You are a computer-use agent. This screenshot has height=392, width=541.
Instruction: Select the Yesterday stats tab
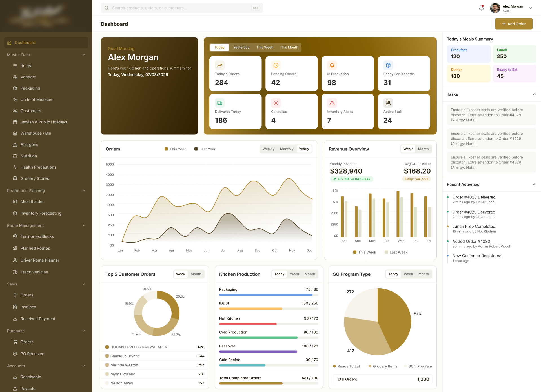pos(241,47)
